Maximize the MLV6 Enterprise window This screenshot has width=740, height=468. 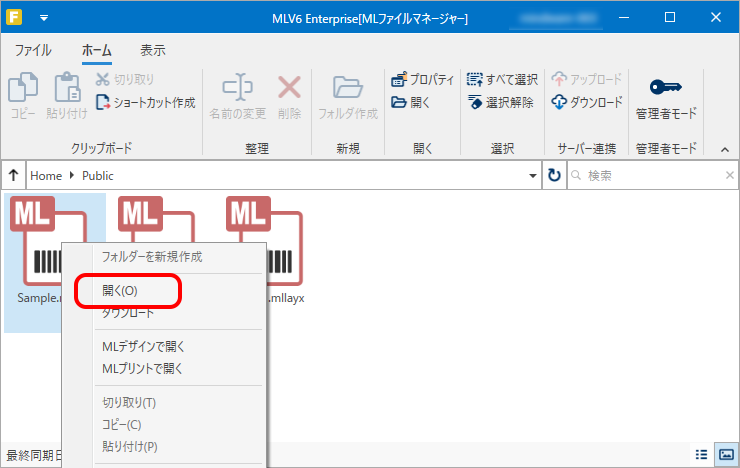[669, 17]
